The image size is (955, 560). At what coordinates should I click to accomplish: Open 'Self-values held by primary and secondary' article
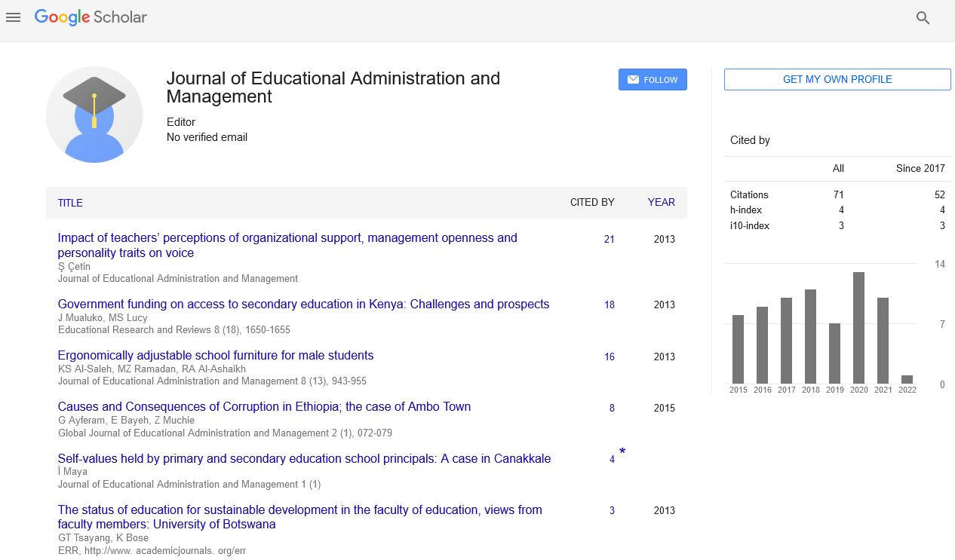point(304,459)
